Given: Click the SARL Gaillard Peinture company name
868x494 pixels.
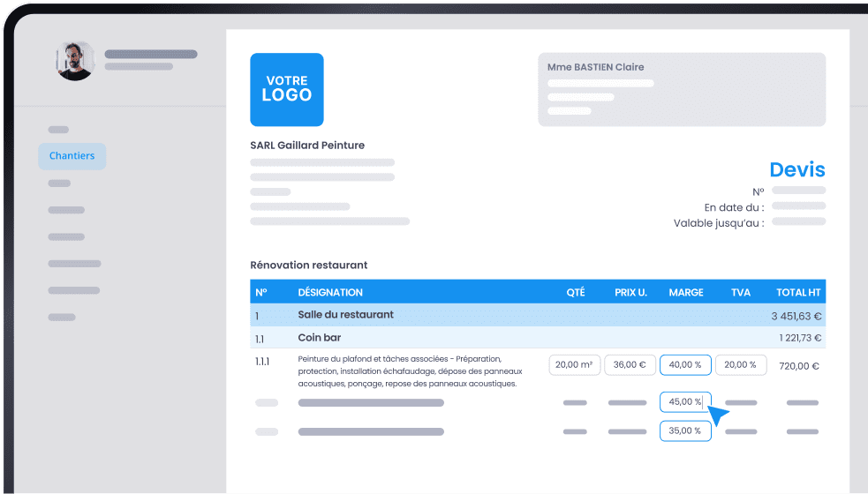Looking at the screenshot, I should coord(307,146).
